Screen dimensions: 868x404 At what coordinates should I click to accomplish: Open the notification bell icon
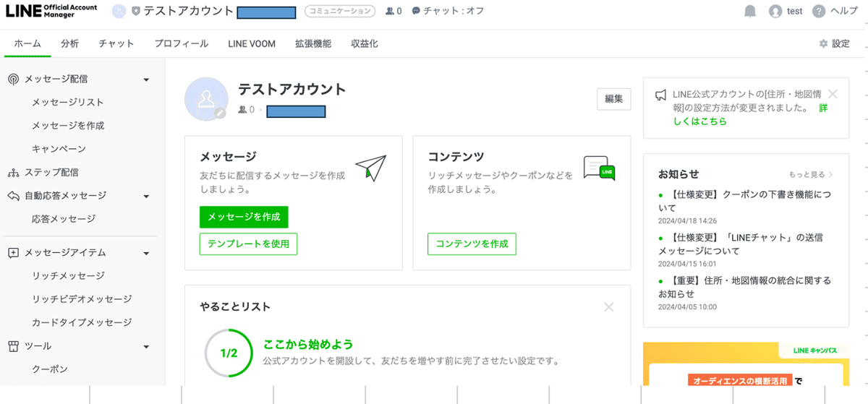(x=750, y=11)
